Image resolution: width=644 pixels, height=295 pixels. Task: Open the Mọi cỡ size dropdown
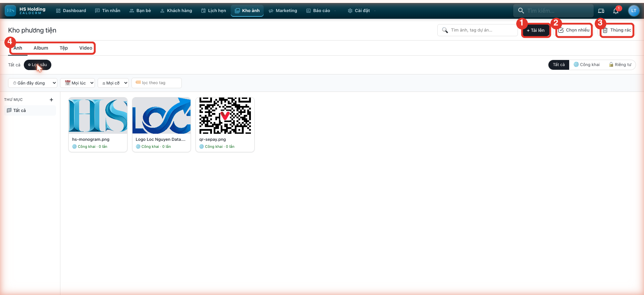tap(113, 83)
